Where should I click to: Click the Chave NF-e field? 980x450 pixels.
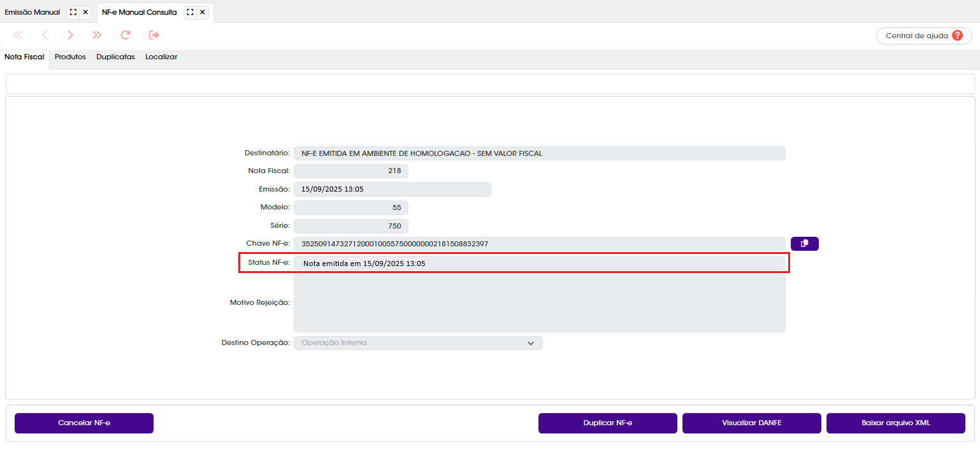[539, 244]
